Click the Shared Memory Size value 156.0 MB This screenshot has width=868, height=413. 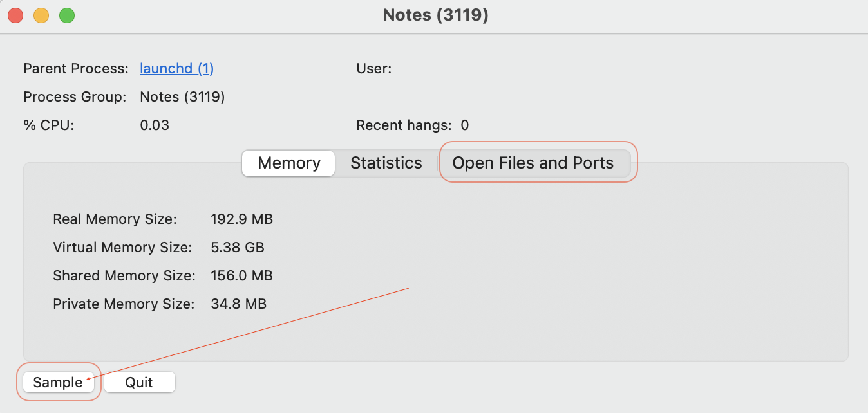click(241, 276)
